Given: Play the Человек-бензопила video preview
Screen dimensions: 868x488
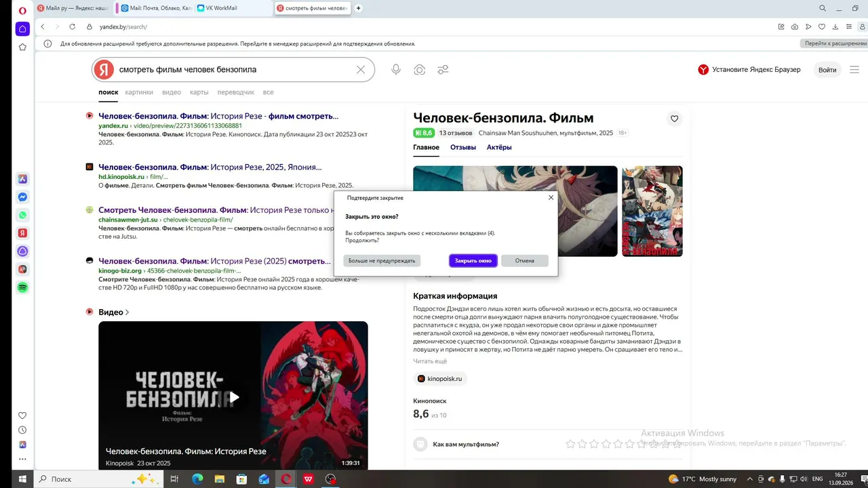Looking at the screenshot, I should 233,396.
